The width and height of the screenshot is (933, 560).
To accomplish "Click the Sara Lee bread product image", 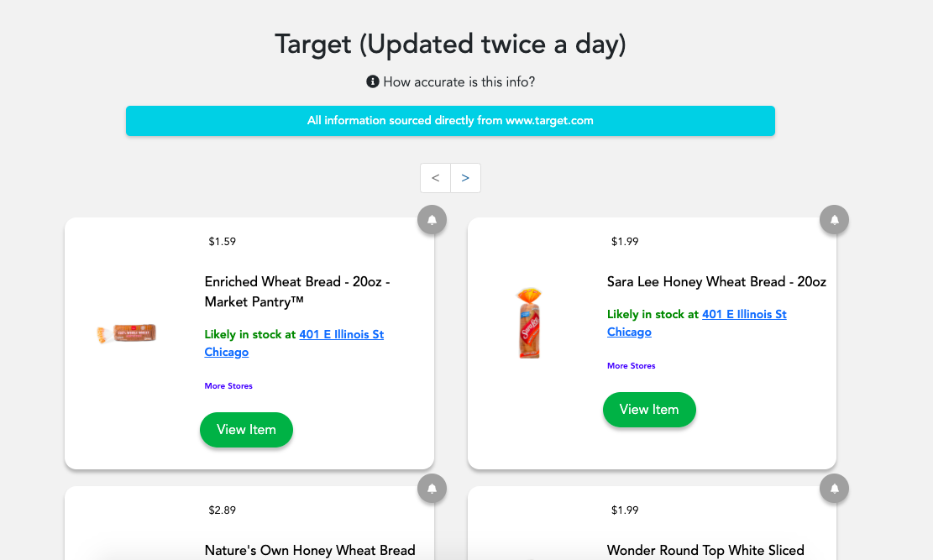I will [528, 323].
